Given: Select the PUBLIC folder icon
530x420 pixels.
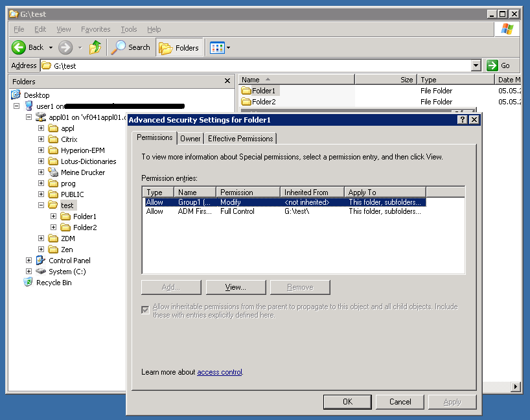Looking at the screenshot, I should coord(53,194).
